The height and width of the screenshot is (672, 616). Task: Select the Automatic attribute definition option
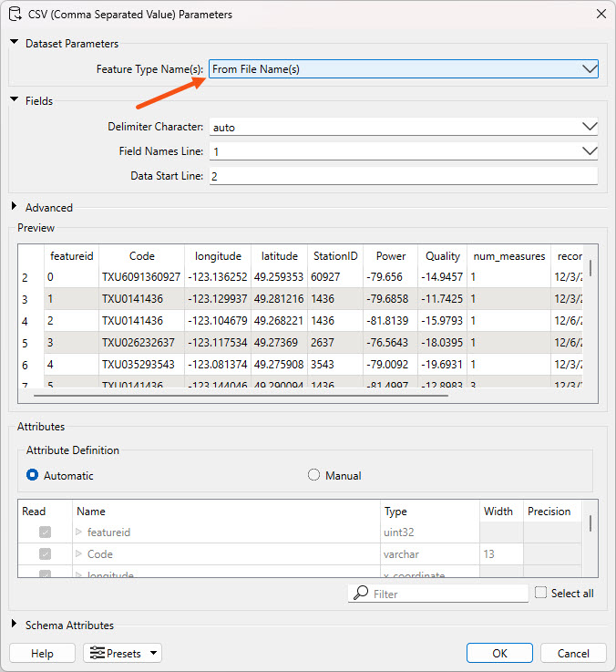click(32, 475)
